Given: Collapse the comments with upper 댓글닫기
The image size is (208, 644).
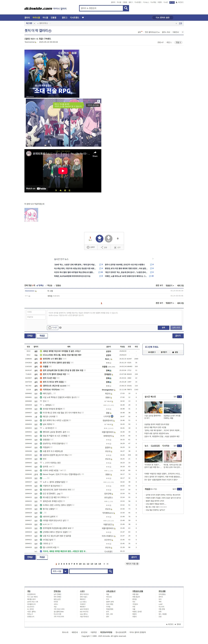Looking at the screenshot, I should tap(170, 285).
